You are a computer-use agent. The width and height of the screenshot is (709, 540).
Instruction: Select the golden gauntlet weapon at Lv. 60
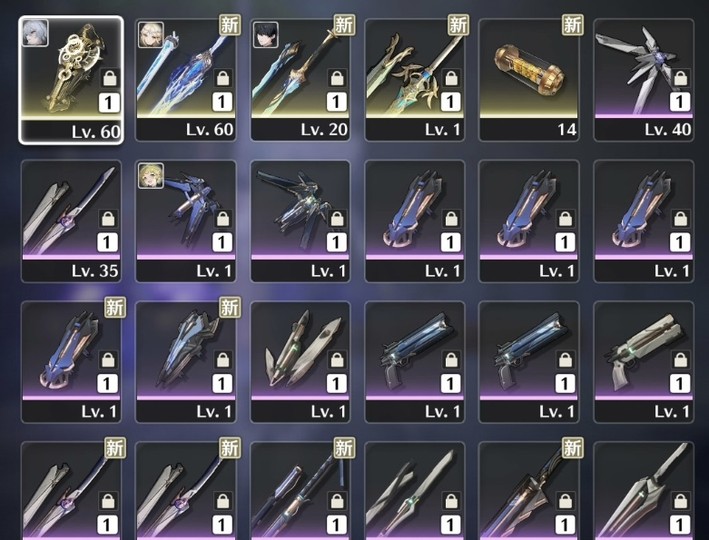71,80
